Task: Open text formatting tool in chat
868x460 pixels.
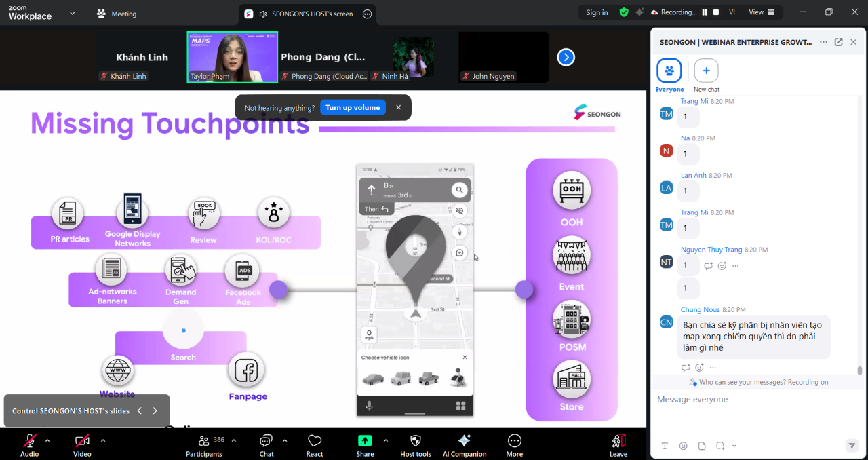Action: pos(665,446)
